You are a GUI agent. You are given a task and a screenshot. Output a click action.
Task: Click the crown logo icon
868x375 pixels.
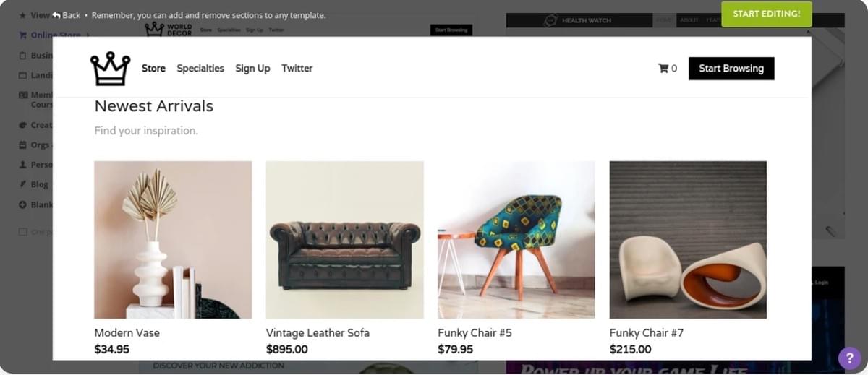coord(110,69)
